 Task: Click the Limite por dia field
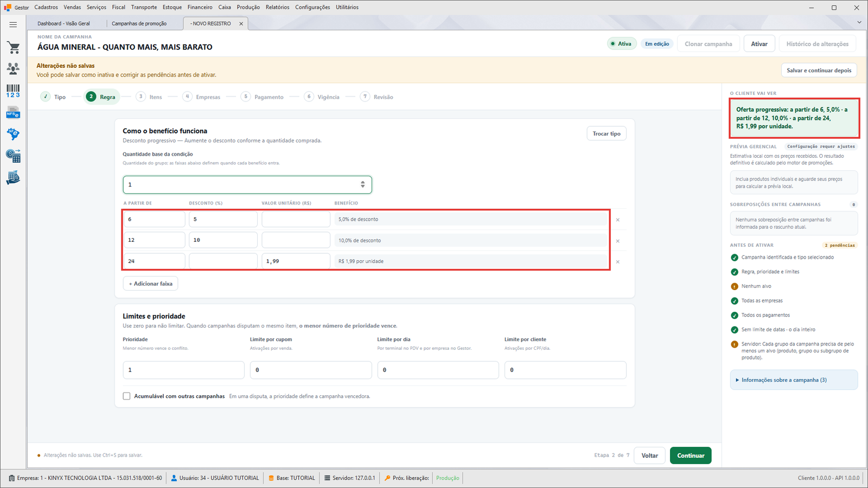[x=438, y=370]
